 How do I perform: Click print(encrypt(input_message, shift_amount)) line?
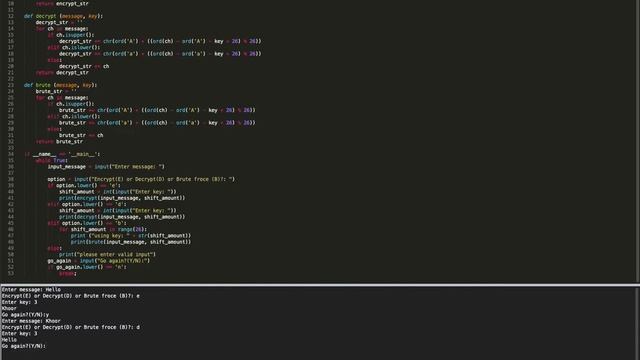click(x=122, y=198)
